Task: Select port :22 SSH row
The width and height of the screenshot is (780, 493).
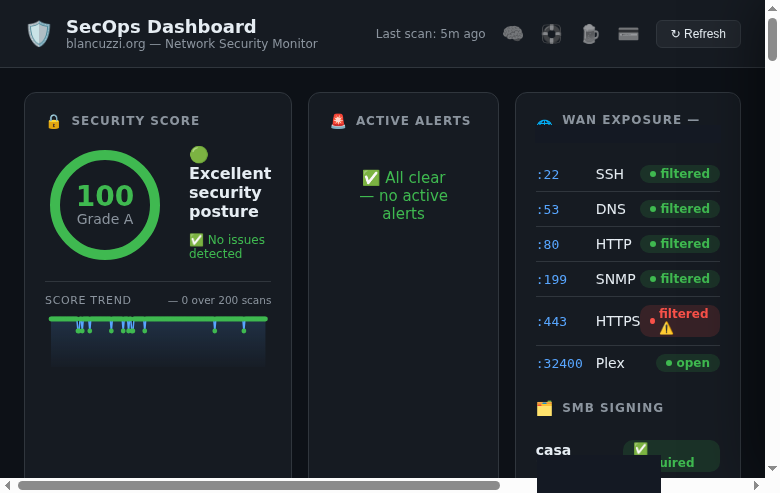Action: (x=628, y=174)
